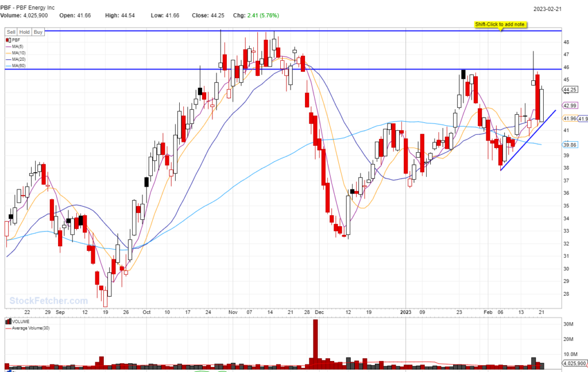Click the Volume: 4,025,900 header value
588x372 pixels.
pyautogui.click(x=24, y=15)
